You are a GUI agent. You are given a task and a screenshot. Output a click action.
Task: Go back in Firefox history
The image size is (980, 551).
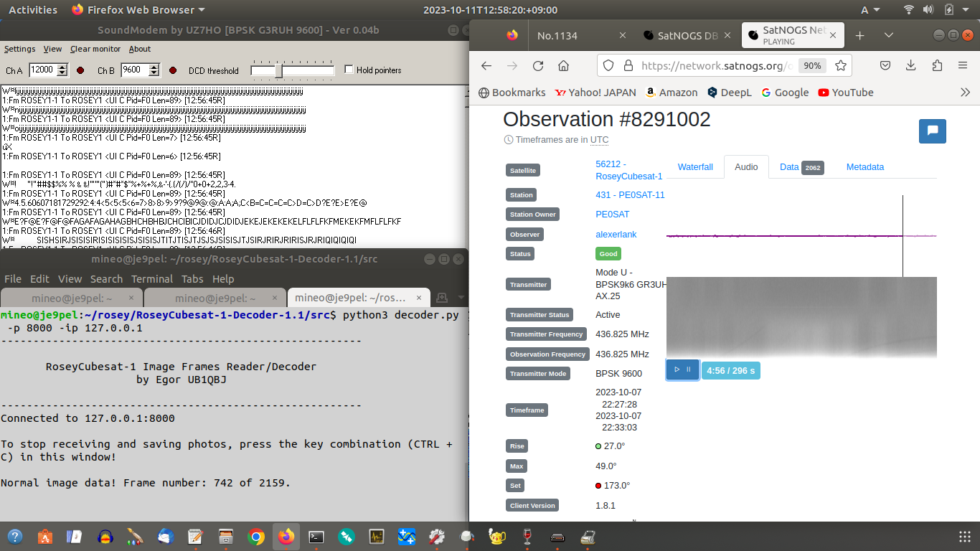pos(486,65)
